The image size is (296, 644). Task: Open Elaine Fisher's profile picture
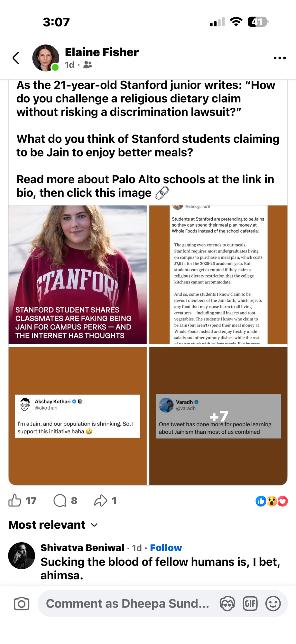(x=46, y=58)
